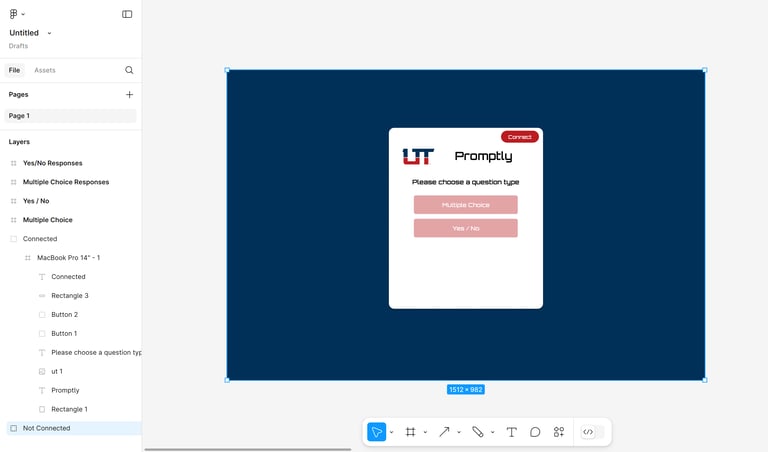Image resolution: width=768 pixels, height=452 pixels.
Task: Select the Pen tool
Action: (x=478, y=432)
